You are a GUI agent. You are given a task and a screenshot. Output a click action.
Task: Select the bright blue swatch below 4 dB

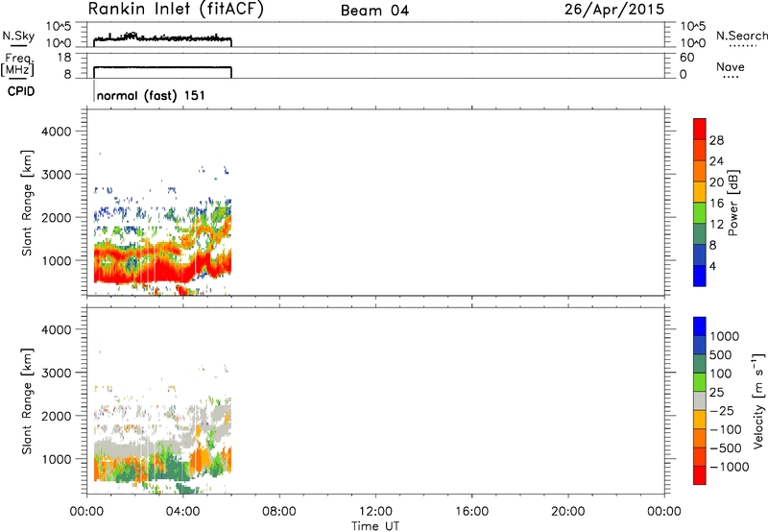click(700, 276)
